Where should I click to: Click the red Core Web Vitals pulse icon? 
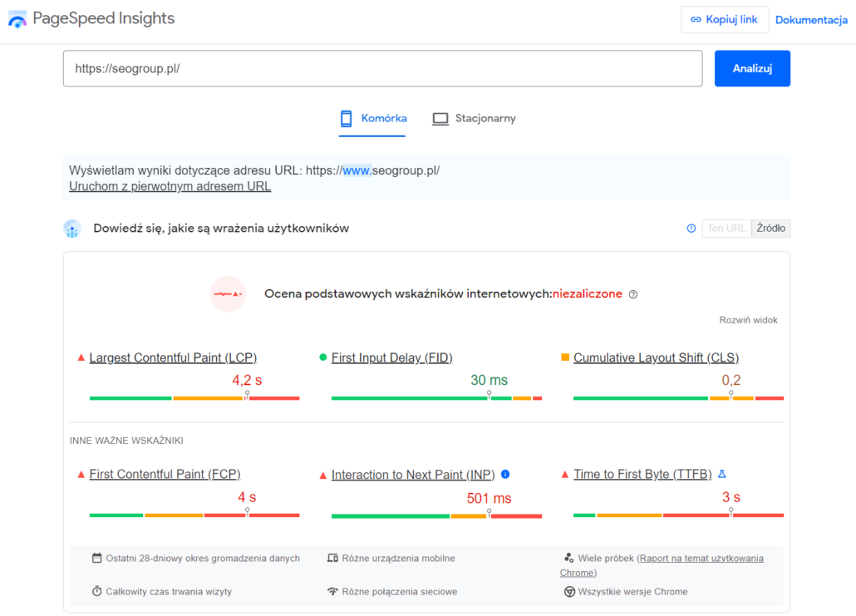click(229, 293)
